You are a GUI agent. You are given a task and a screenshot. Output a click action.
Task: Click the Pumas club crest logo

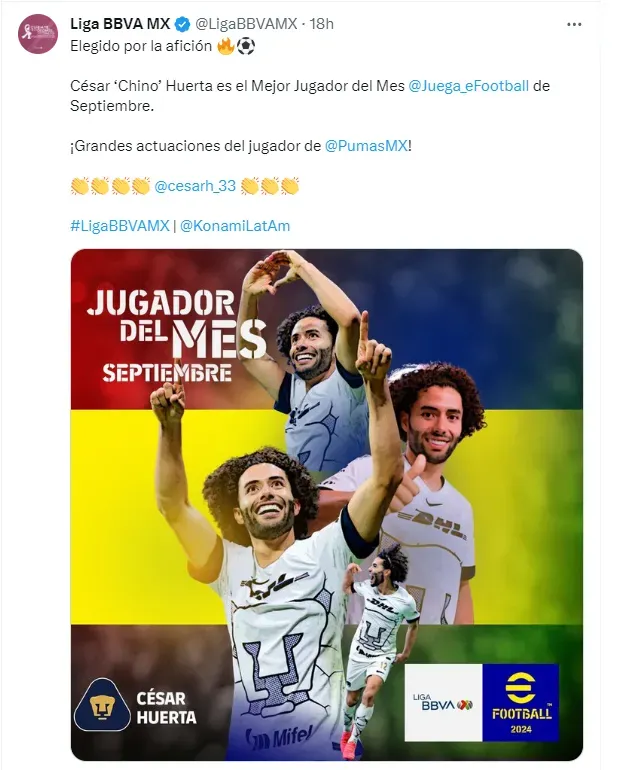(x=102, y=705)
